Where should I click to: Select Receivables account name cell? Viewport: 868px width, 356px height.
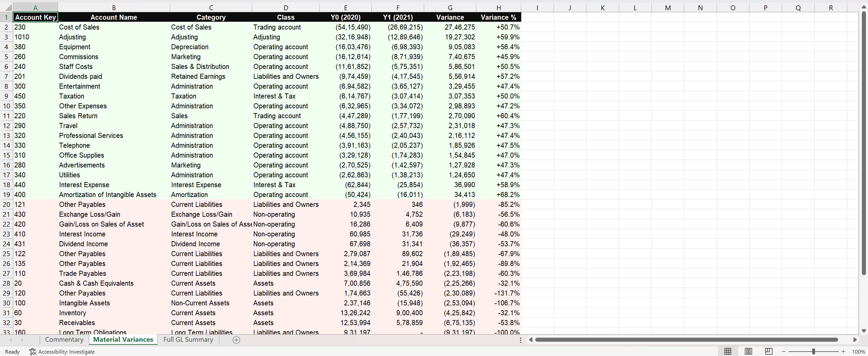click(x=114, y=323)
